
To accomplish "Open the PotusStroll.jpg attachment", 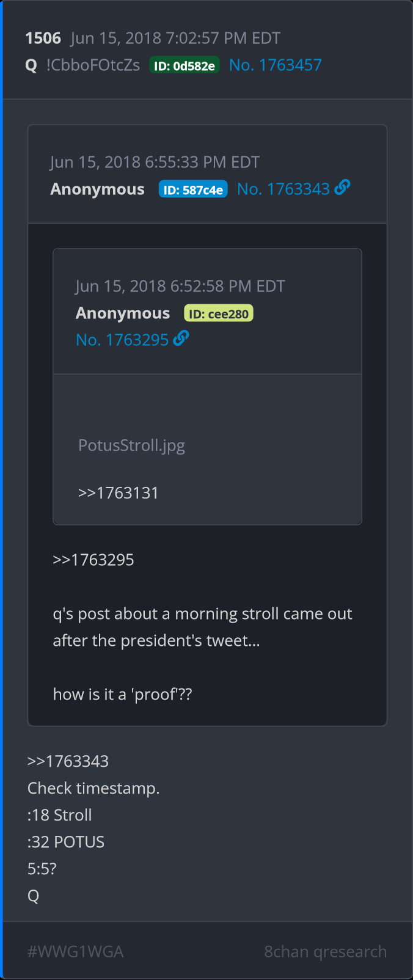I will click(131, 445).
